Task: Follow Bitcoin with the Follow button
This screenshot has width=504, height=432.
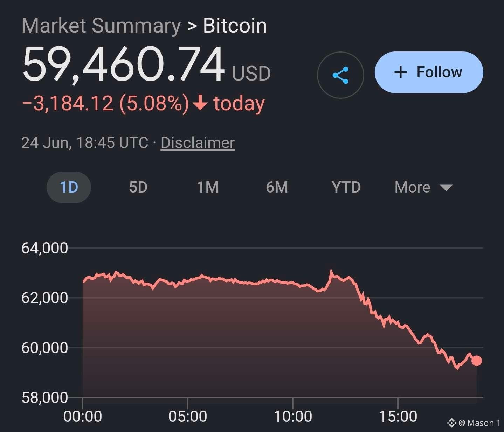Action: tap(429, 72)
